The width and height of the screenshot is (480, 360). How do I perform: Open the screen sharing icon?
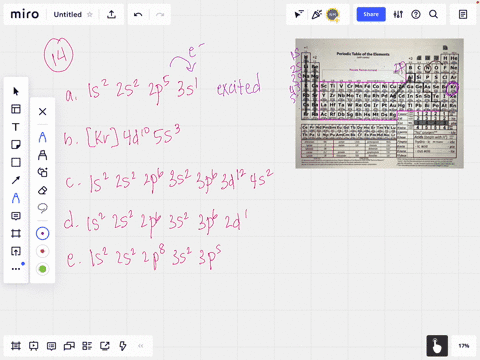point(105,346)
